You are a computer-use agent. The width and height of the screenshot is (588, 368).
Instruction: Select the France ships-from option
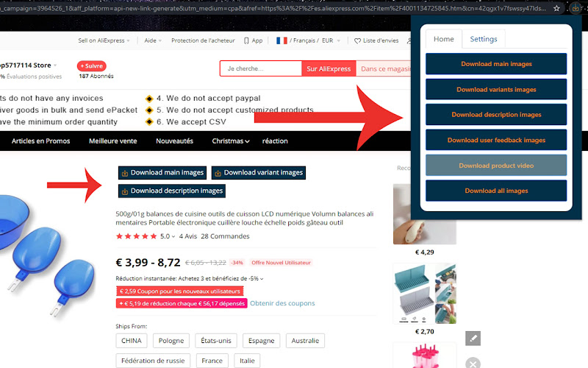(x=212, y=361)
